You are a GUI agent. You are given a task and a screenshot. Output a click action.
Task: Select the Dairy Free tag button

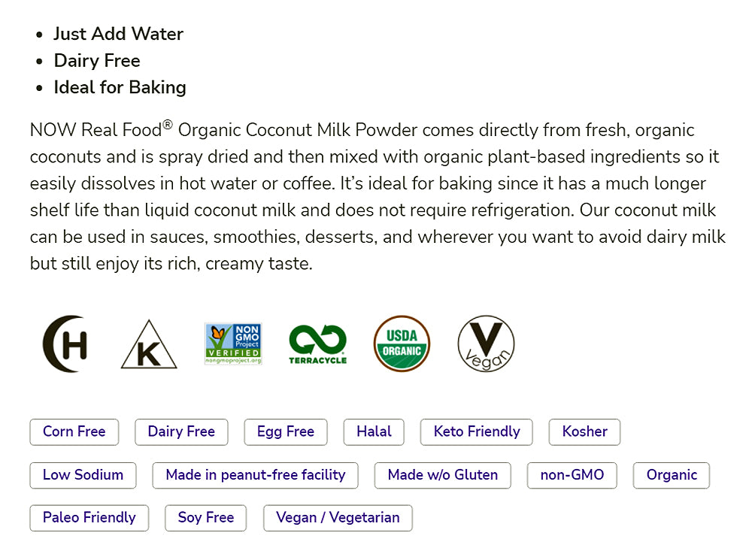pos(181,431)
